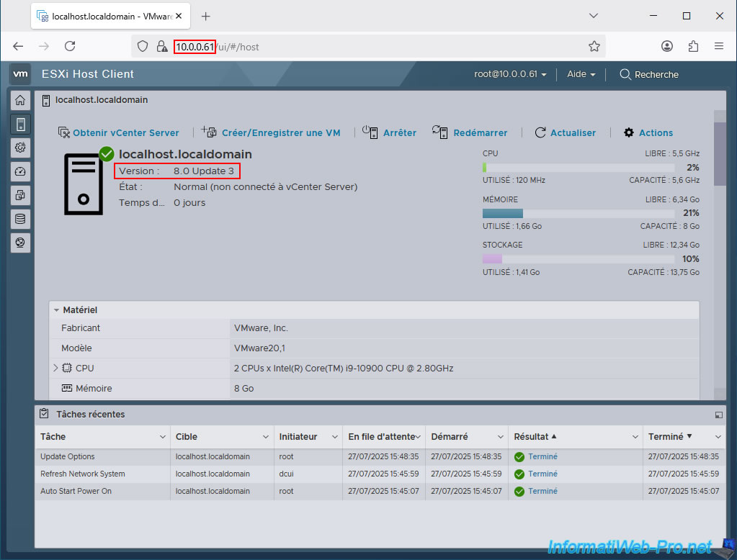Expand the CPU hardware row
This screenshot has width=737, height=560.
click(x=56, y=368)
